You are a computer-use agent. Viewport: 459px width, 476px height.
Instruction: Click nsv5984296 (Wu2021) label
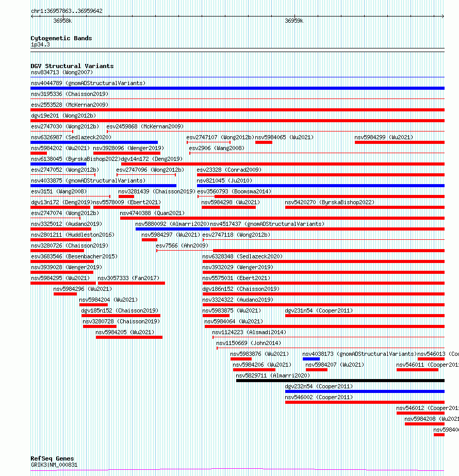[83, 289]
